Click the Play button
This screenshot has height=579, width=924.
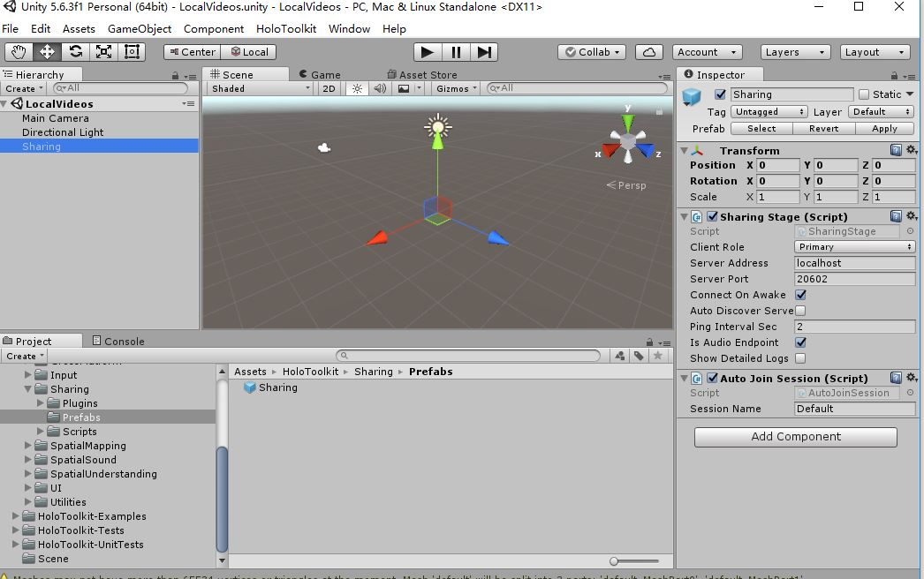(x=428, y=52)
